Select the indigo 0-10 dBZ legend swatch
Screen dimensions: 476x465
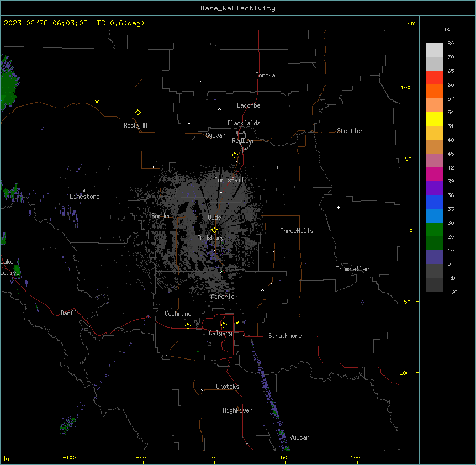[434, 257]
